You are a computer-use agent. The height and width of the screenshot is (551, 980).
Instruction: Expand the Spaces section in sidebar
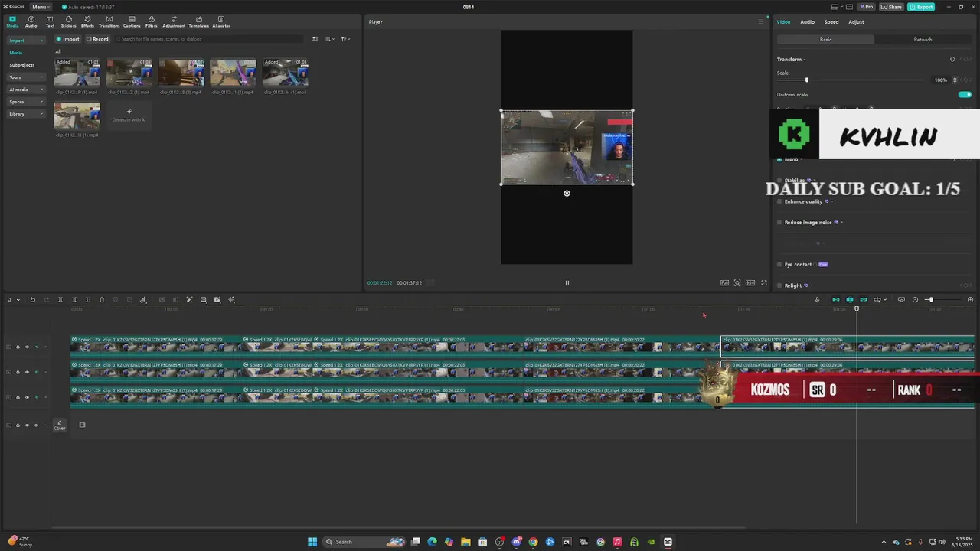[x=26, y=102]
